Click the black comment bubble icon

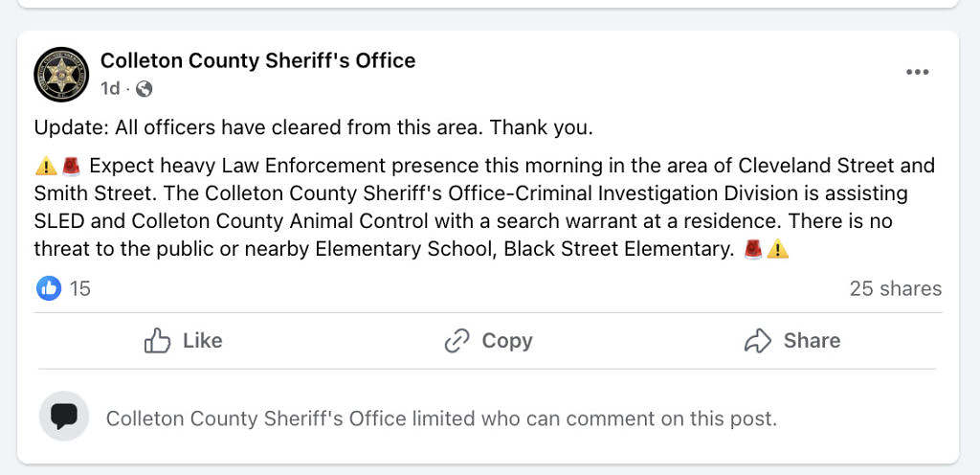64,417
